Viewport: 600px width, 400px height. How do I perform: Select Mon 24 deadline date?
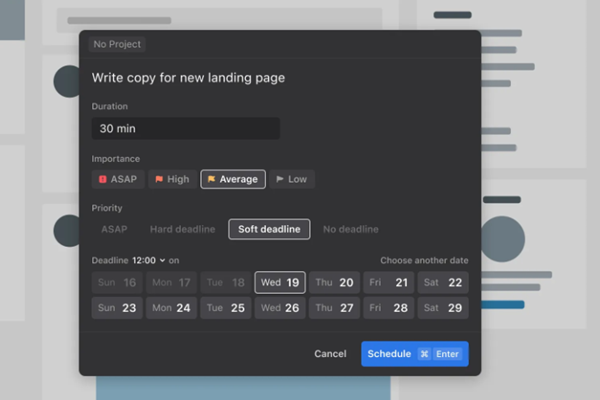171,308
